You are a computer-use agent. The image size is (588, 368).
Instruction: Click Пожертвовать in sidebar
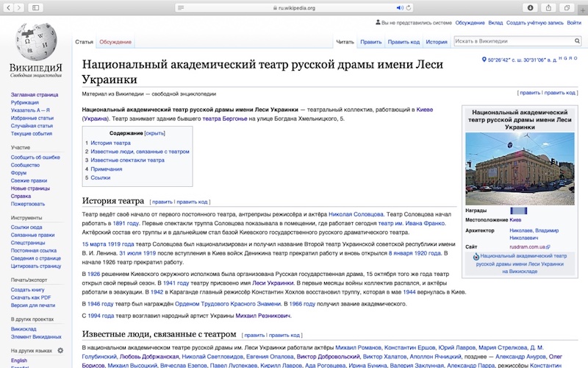28,204
